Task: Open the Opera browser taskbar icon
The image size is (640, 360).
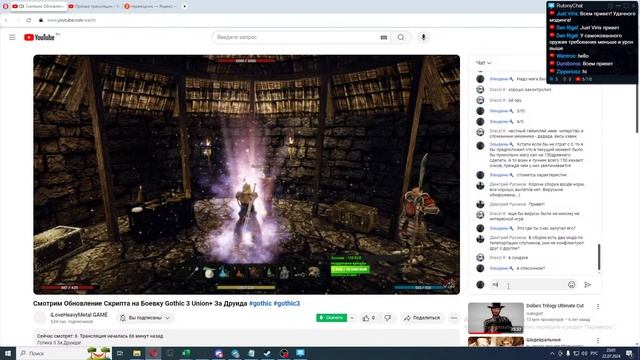Action: [x=153, y=353]
